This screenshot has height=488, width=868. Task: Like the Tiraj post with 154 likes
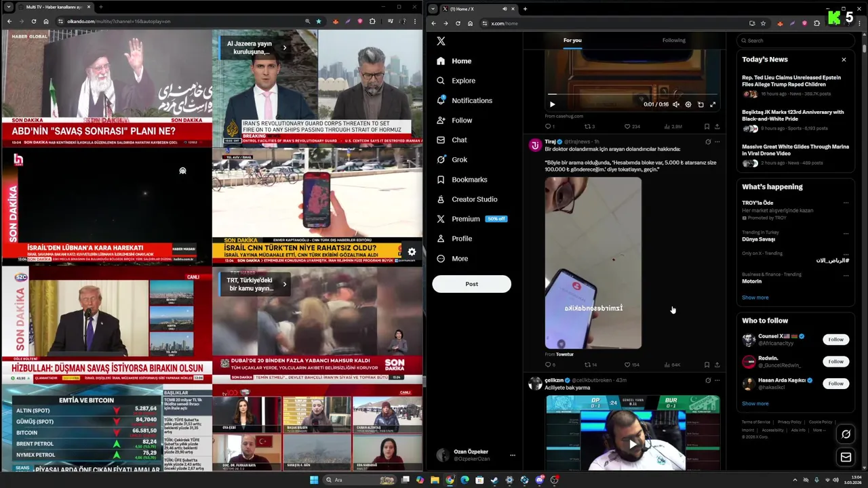click(x=631, y=365)
